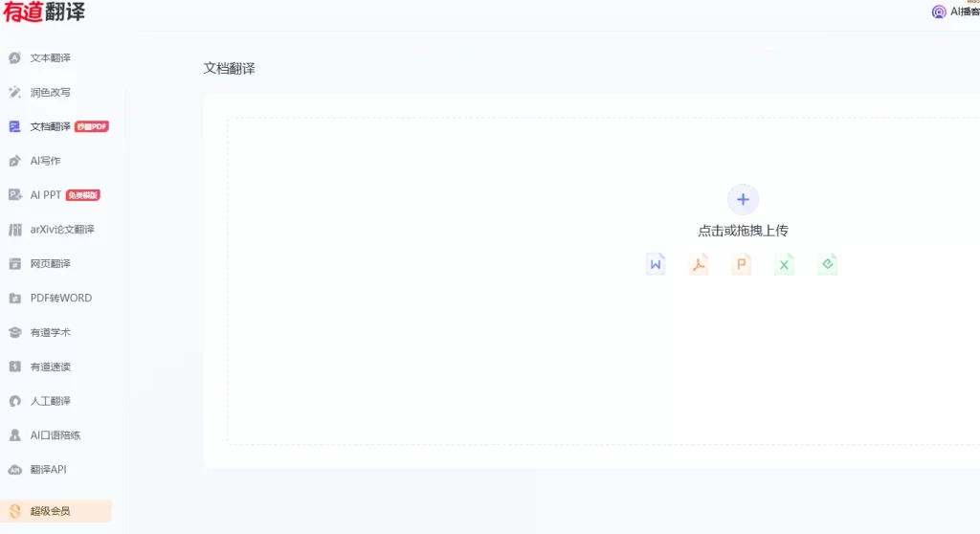Click the PDF file type icon
This screenshot has height=534, width=980.
pos(699,264)
